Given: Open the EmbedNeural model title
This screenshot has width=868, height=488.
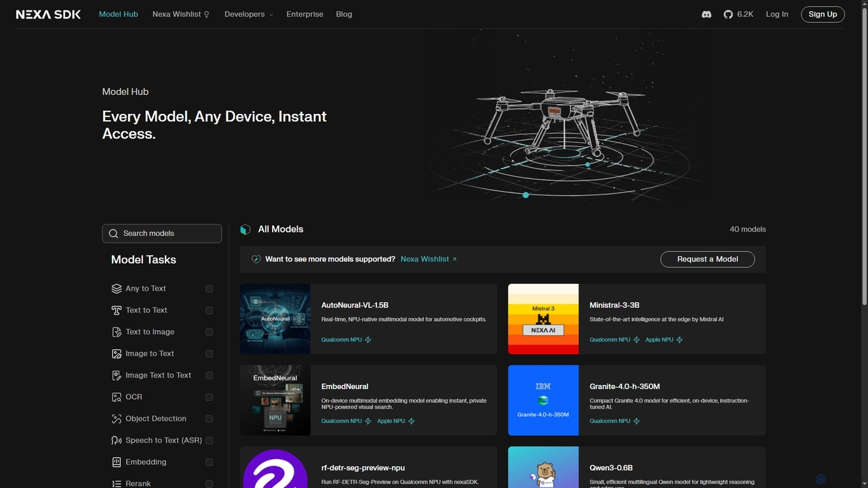Looking at the screenshot, I should tap(344, 386).
